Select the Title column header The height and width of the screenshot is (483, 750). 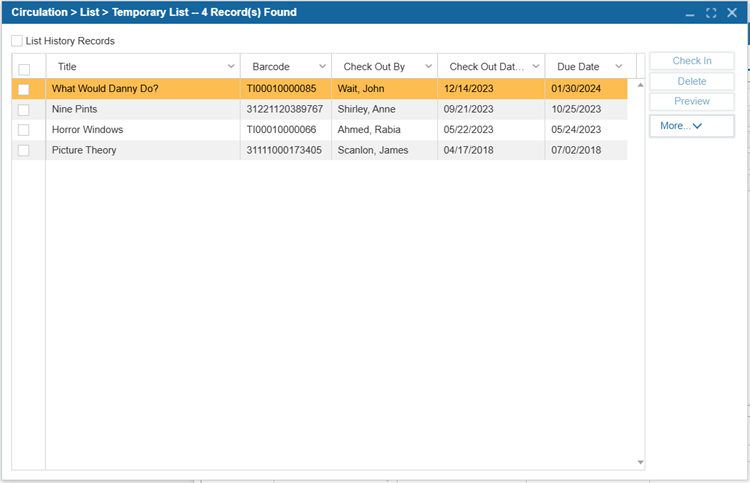coord(143,66)
